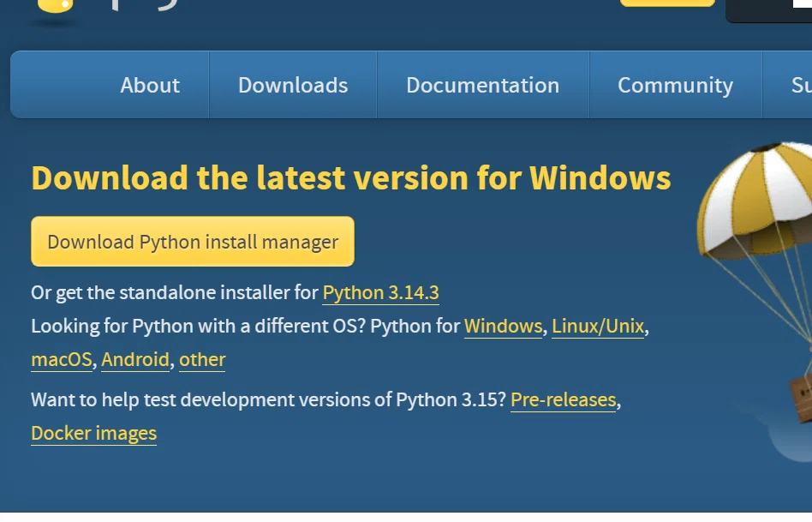Open the Community menu
Viewport: 812px width, 522px height.
click(x=675, y=85)
